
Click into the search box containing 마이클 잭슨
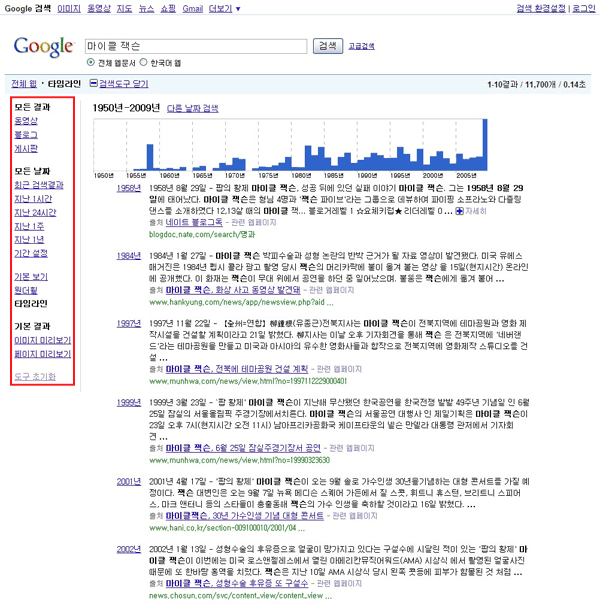pyautogui.click(x=196, y=46)
